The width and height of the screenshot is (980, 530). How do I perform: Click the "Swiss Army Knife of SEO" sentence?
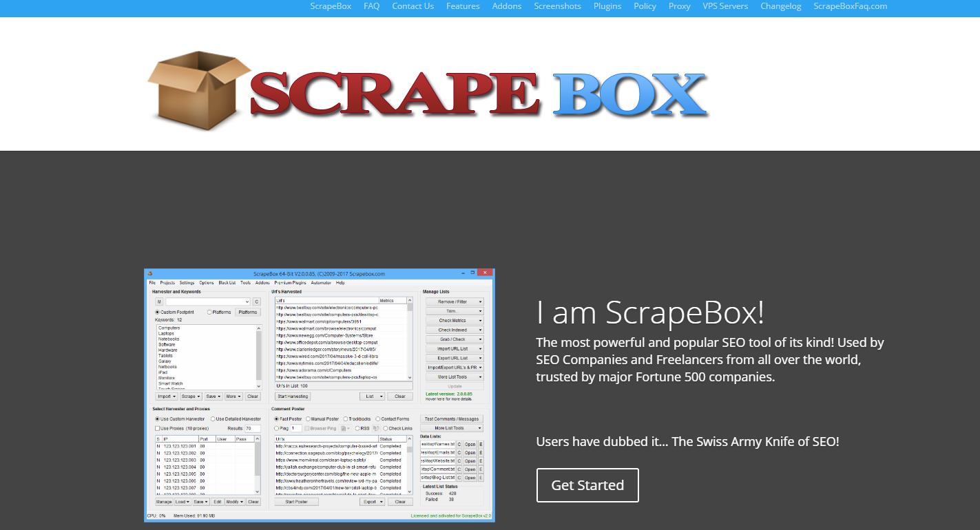coord(688,442)
